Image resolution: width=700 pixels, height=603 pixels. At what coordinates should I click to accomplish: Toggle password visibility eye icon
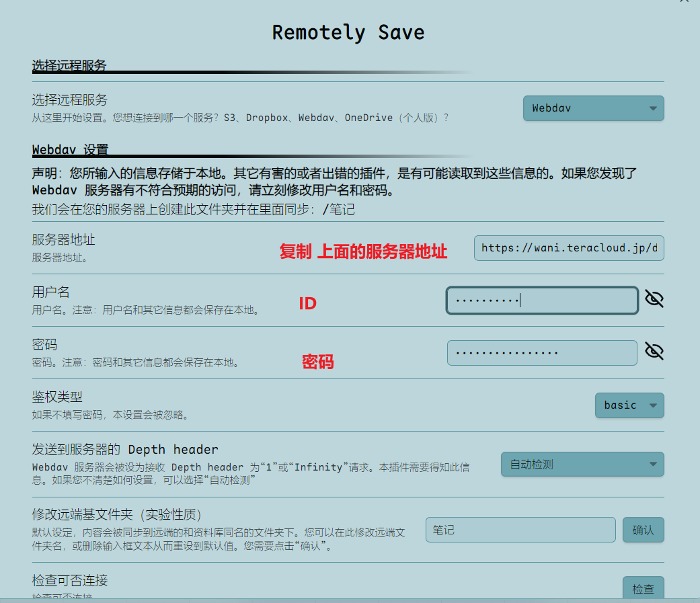pyautogui.click(x=654, y=351)
